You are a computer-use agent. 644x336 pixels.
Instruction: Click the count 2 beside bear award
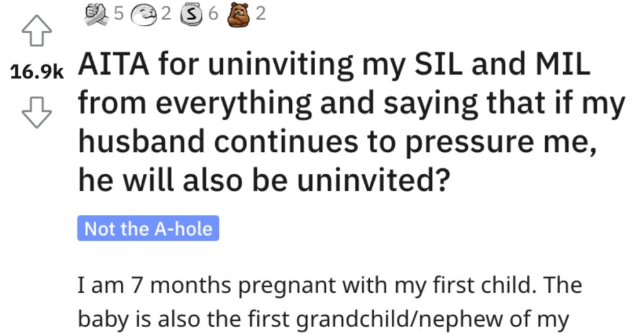coord(260,14)
